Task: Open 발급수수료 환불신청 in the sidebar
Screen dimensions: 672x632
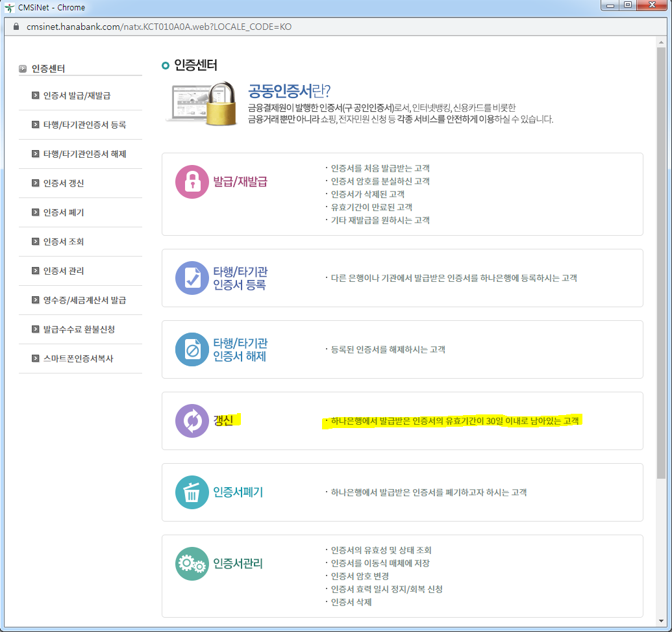Action: (79, 329)
